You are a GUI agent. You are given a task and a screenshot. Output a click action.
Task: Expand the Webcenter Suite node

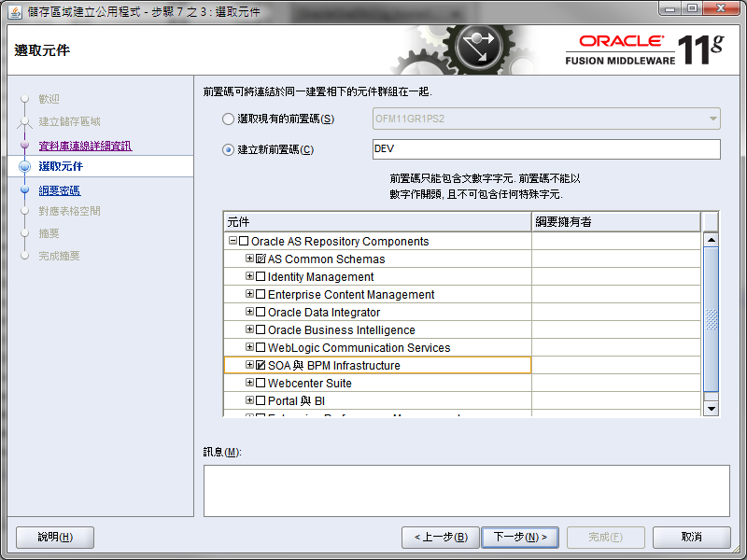249,383
